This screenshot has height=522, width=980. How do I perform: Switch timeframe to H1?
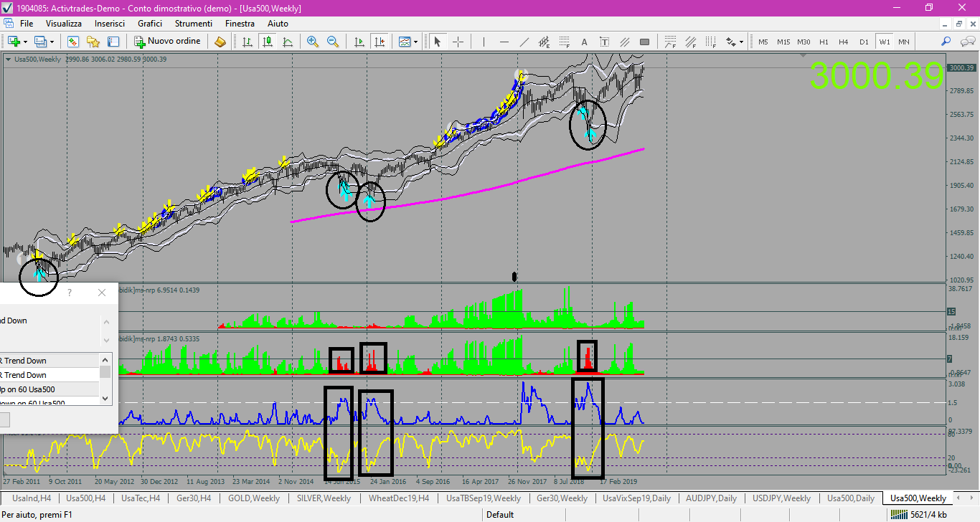pos(824,42)
